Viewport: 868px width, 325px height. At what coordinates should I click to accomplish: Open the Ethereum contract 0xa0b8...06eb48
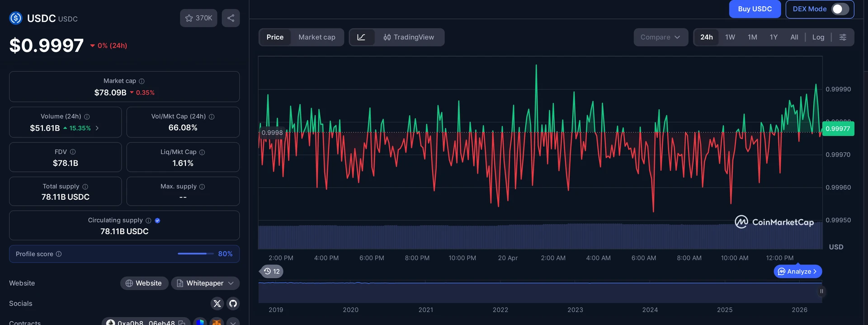(146, 322)
